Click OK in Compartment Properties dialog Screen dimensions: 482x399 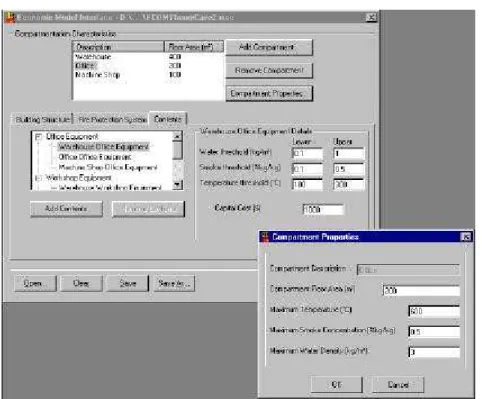click(x=337, y=385)
